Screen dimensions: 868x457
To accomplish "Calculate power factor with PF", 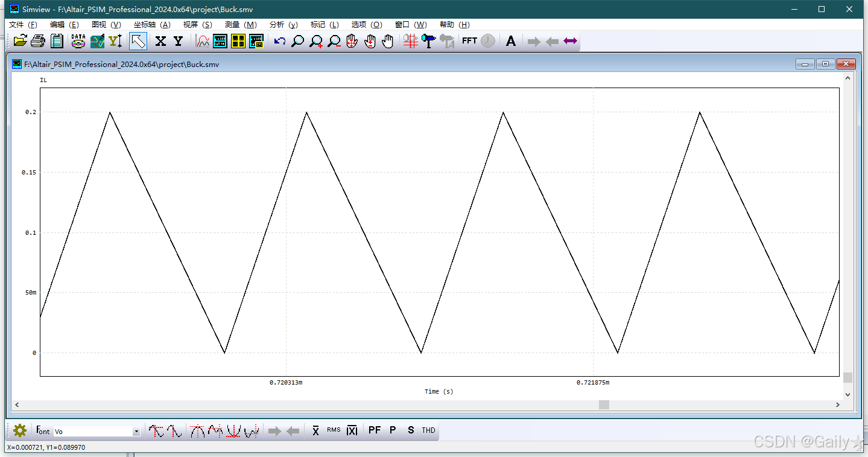I will [375, 430].
